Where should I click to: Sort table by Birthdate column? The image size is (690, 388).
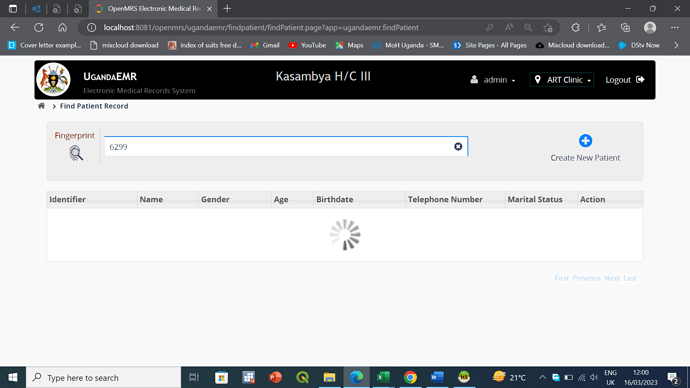pyautogui.click(x=359, y=199)
